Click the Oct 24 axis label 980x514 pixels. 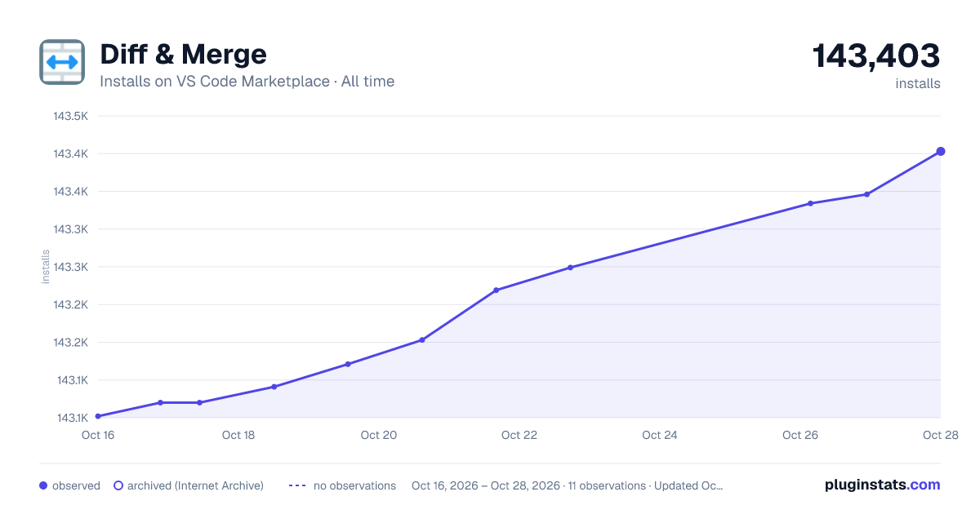[660, 435]
